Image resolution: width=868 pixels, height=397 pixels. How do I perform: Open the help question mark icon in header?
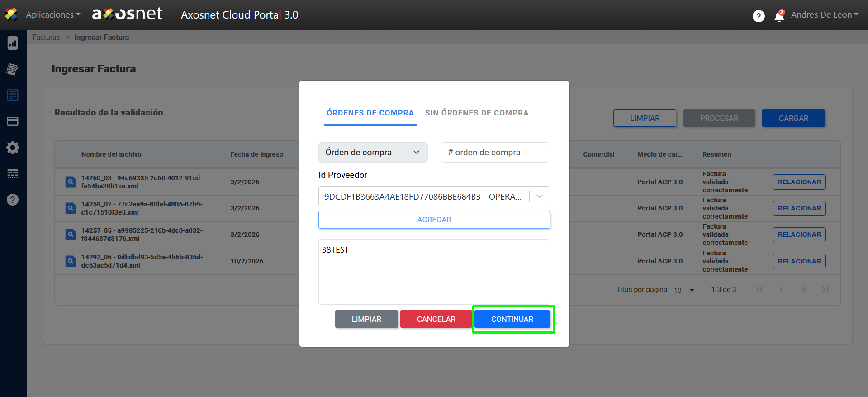[x=759, y=16]
